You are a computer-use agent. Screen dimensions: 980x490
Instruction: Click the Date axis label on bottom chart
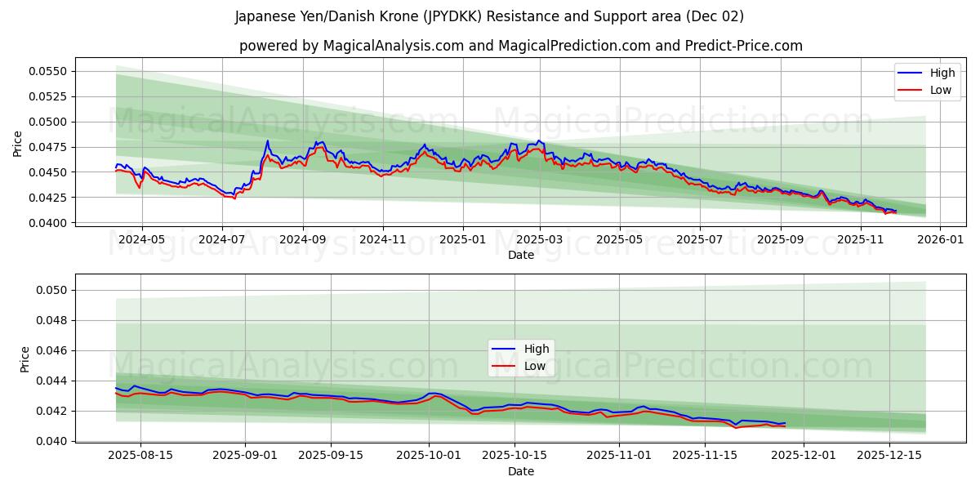[521, 471]
